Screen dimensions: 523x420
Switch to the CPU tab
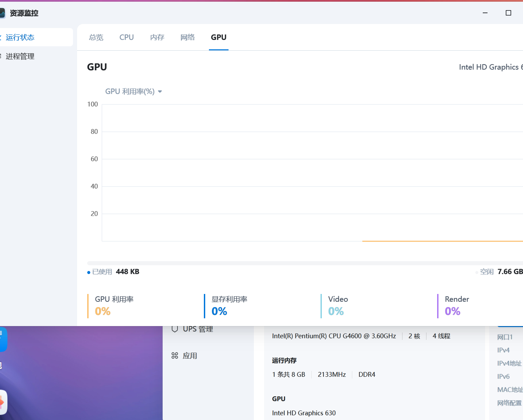(x=126, y=37)
